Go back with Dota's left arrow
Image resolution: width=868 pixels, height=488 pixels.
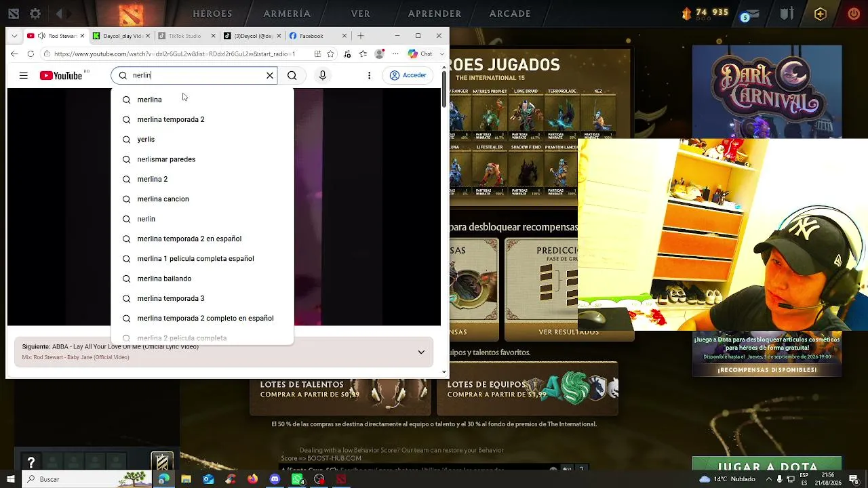(x=60, y=14)
